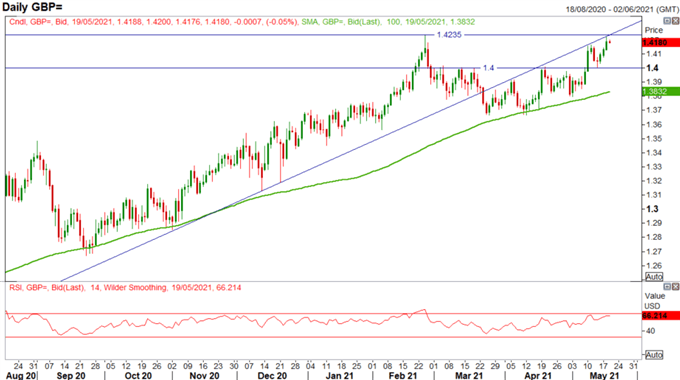Select the 1.4 horizontal level label
680x380 pixels.
(488, 68)
